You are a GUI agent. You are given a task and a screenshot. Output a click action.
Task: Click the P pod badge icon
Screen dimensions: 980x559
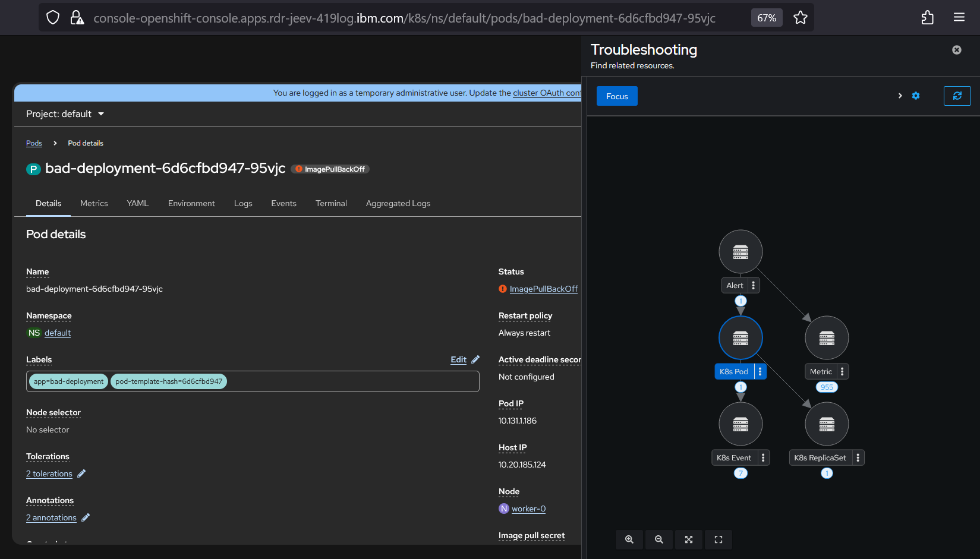click(x=33, y=169)
